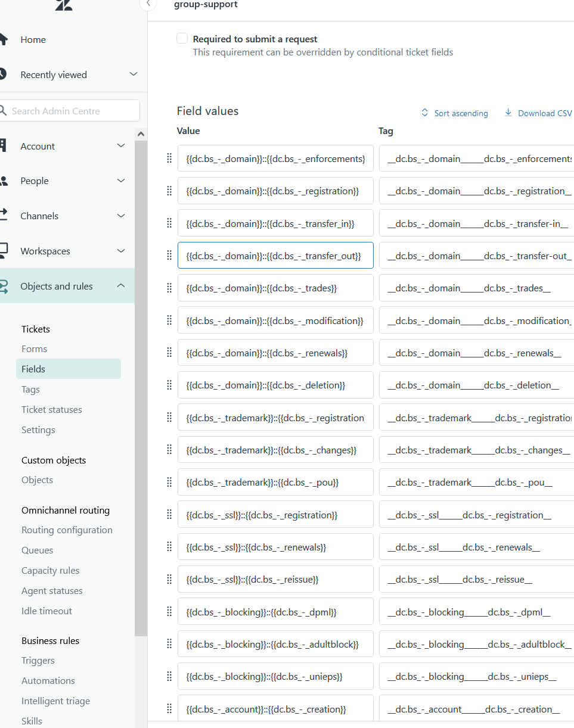
Task: Click the drag handle beside the trades field value
Action: [169, 288]
